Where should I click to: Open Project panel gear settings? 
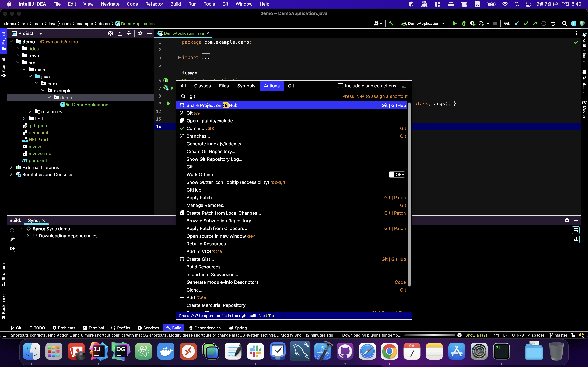[140, 33]
